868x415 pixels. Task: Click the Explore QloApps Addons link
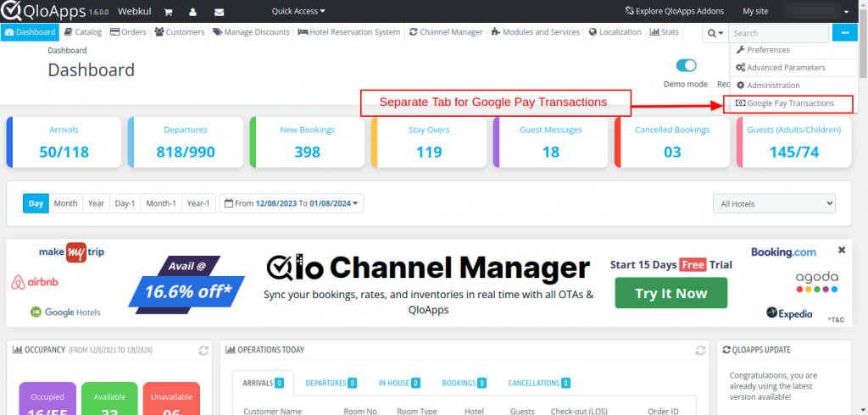tap(674, 11)
